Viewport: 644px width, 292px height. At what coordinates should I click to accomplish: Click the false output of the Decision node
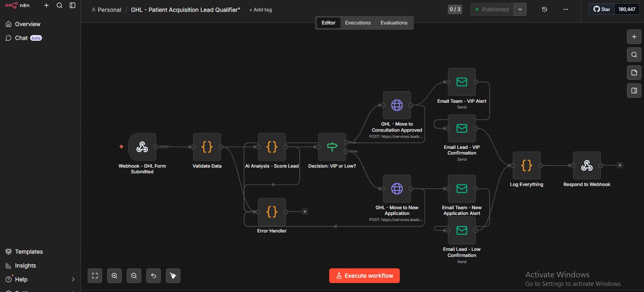pyautogui.click(x=346, y=151)
